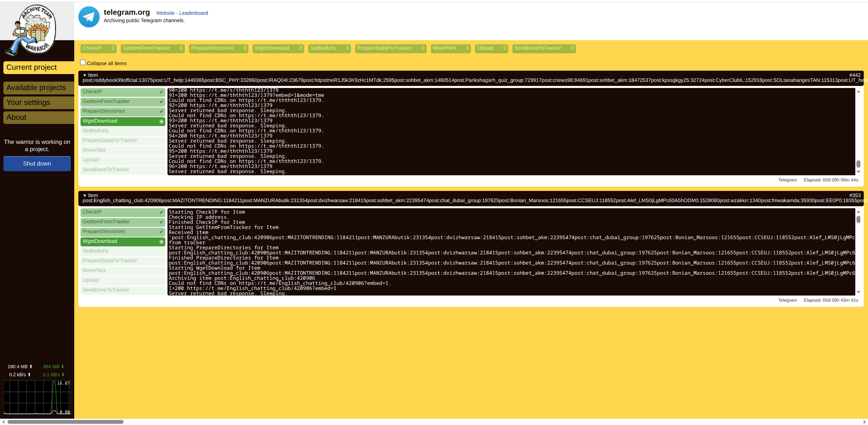Image resolution: width=868 pixels, height=425 pixels.
Task: Collapse item #442 with its triangle
Action: coord(85,75)
